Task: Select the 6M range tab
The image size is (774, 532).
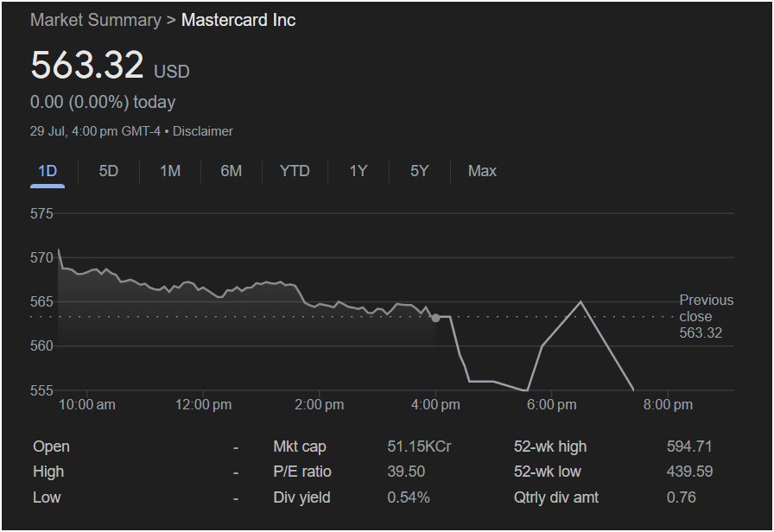Action: pos(231,171)
